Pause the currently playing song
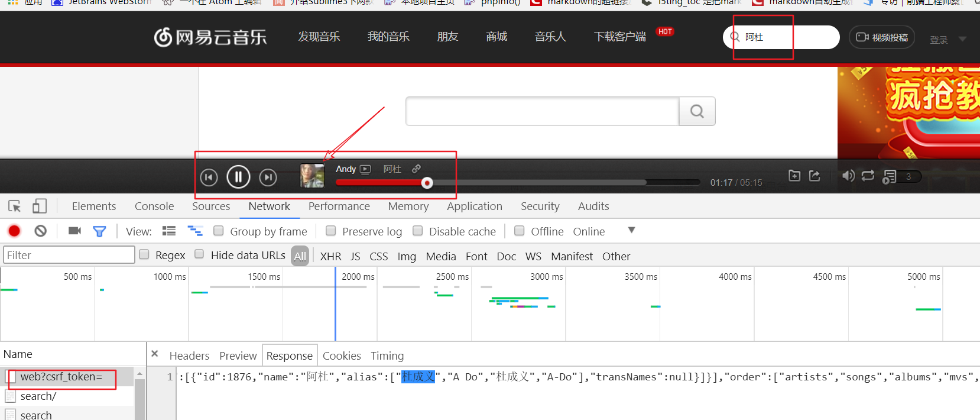 coord(238,177)
